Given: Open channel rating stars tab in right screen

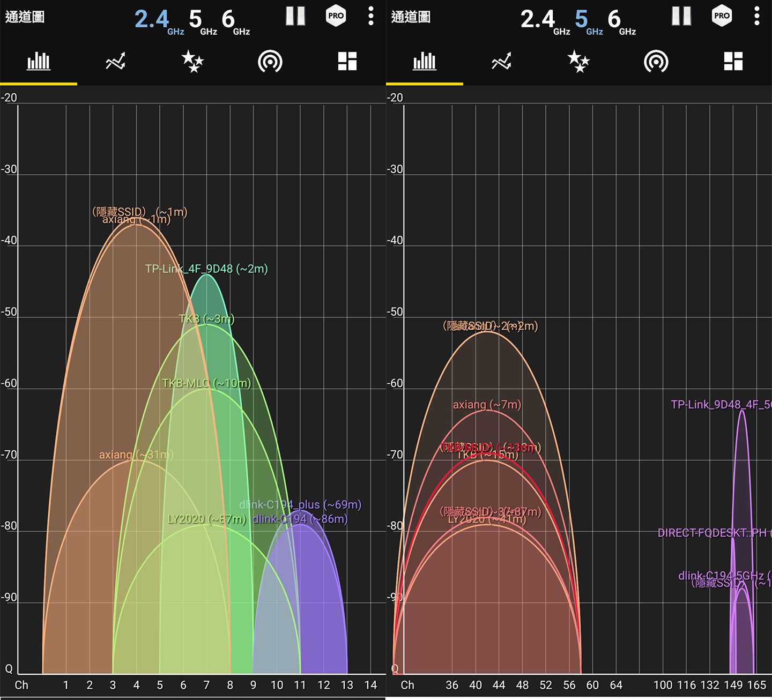Looking at the screenshot, I should tap(579, 61).
